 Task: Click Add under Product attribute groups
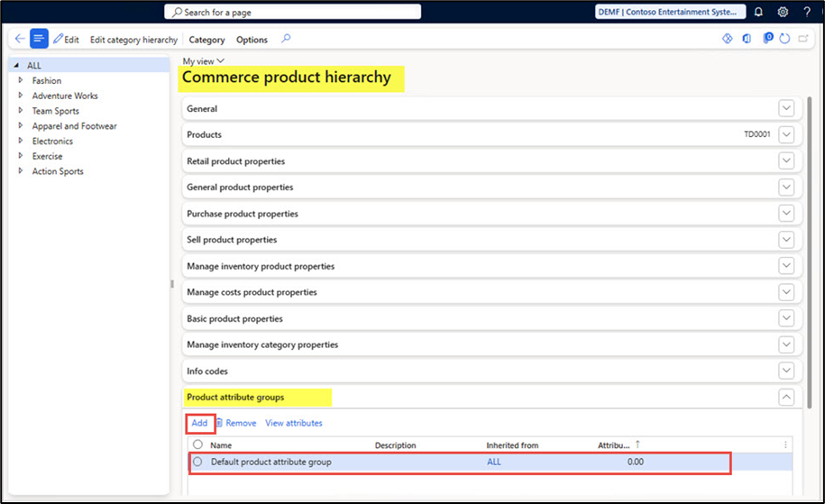[199, 423]
